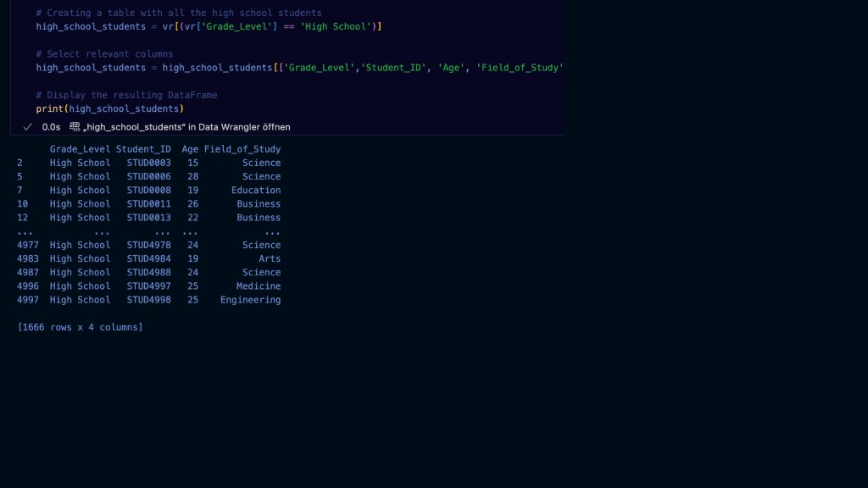Click the 'High School' string in code
The height and width of the screenshot is (488, 868).
[x=337, y=26]
